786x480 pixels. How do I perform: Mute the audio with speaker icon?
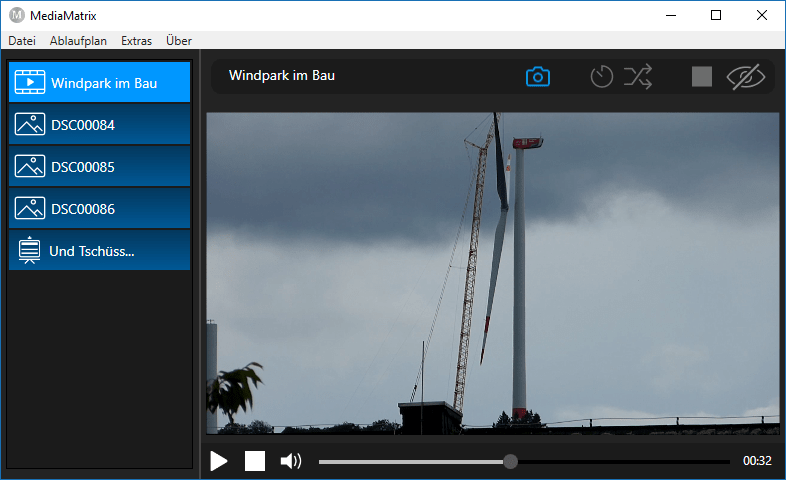click(290, 461)
